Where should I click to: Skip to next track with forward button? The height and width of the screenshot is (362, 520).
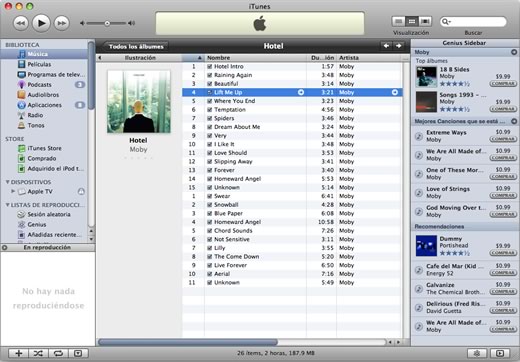coord(62,23)
